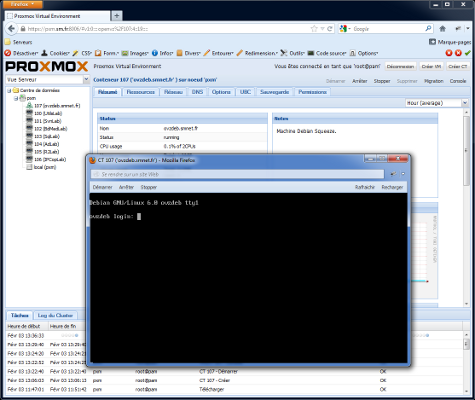Open the Infos toolbar menu
475x400 pixels.
click(162, 53)
